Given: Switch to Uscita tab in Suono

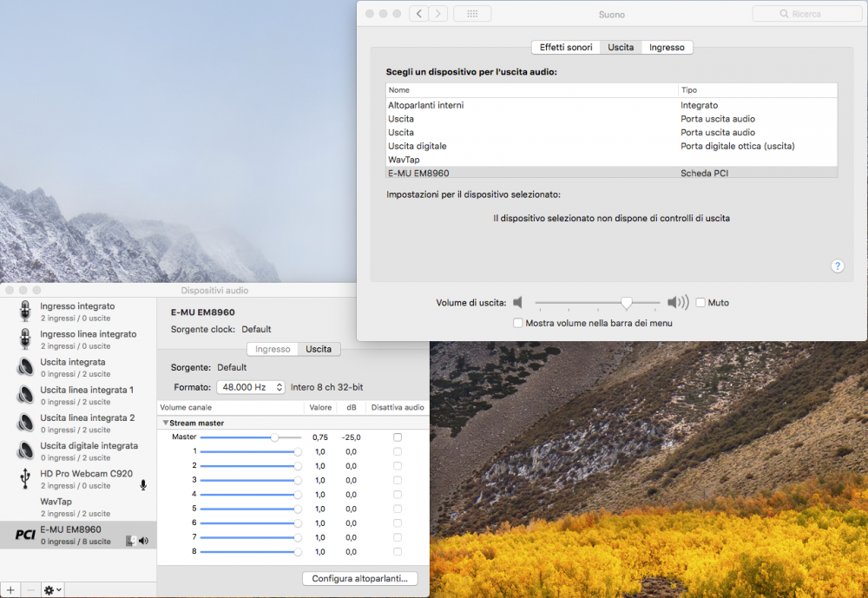Looking at the screenshot, I should (621, 47).
